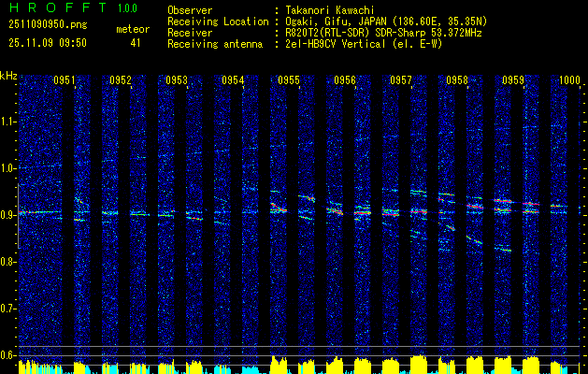
Task: Click the 0957 time marker
Action: (x=401, y=80)
